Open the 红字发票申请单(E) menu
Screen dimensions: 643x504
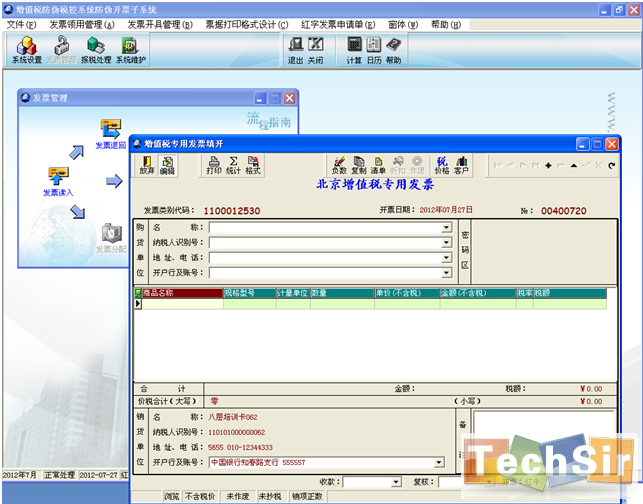[x=338, y=25]
